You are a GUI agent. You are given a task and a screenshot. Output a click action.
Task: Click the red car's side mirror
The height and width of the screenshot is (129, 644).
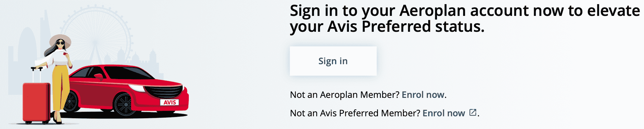tap(99, 77)
